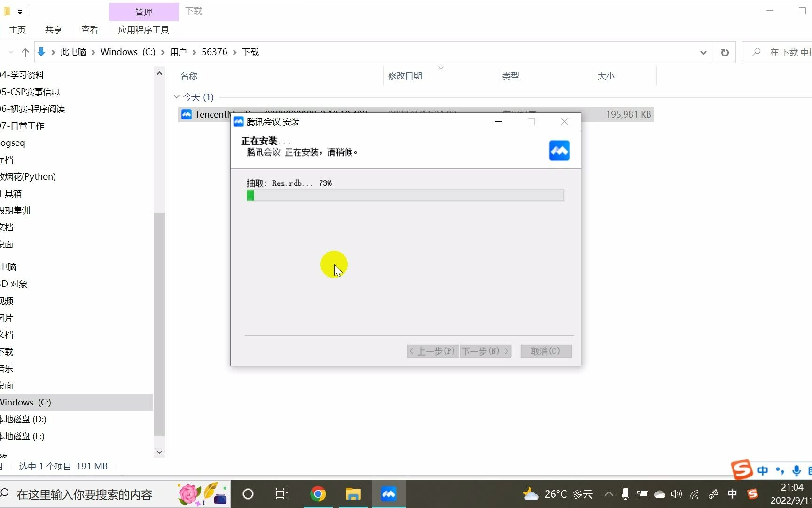
Task: Open OneDrive cloud tray icon
Action: pyautogui.click(x=660, y=494)
